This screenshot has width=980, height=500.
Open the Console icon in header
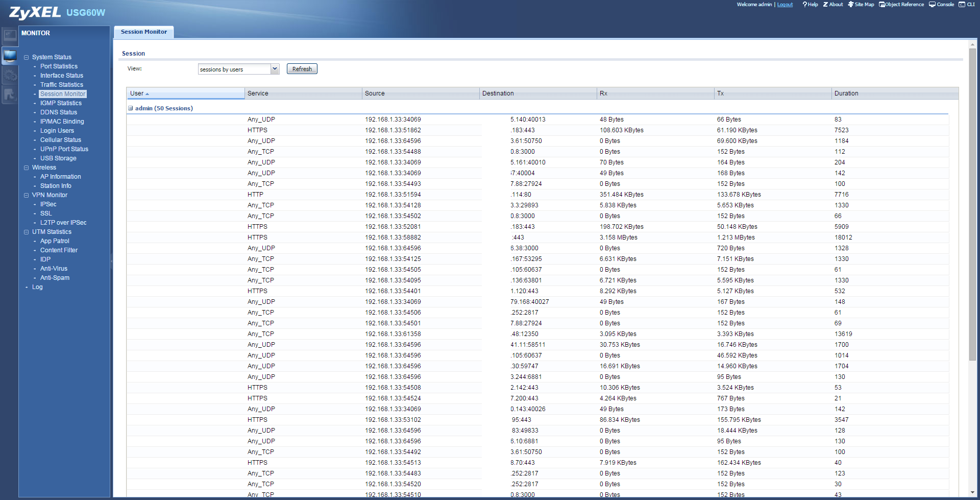click(x=932, y=5)
